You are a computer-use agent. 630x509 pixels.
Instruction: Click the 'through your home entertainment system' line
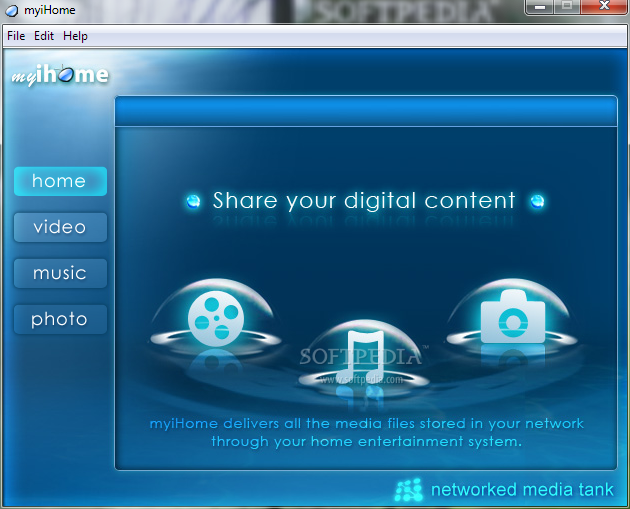[x=366, y=442]
